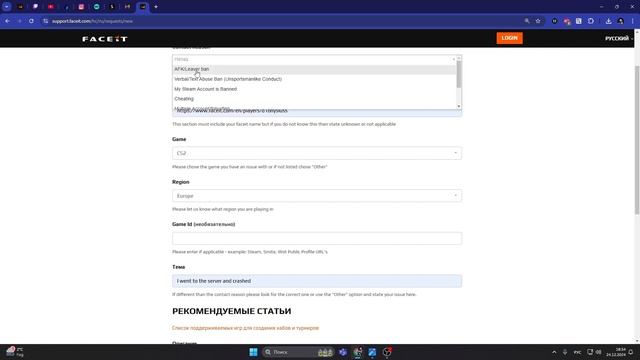Switch to the first FACEIT tab
This screenshot has width=640, height=360.
(20, 7)
